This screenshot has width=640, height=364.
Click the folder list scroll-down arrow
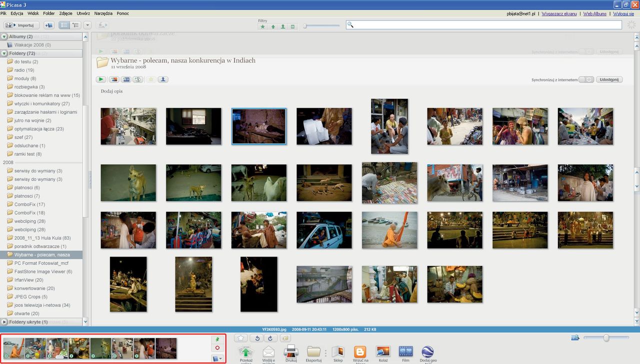85,322
